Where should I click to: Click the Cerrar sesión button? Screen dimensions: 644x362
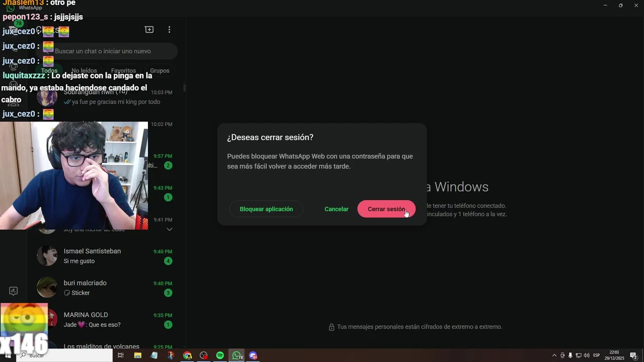tap(386, 209)
